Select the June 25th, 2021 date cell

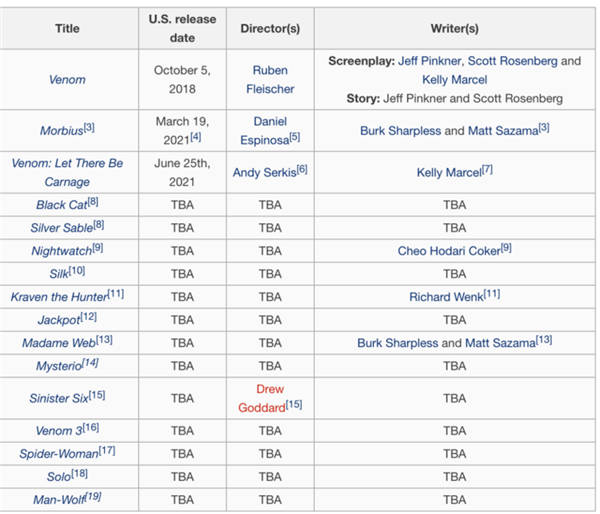[182, 173]
